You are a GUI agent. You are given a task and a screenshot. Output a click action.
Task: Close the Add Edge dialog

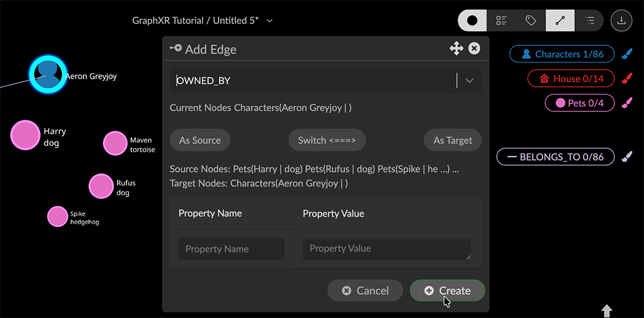(x=474, y=49)
